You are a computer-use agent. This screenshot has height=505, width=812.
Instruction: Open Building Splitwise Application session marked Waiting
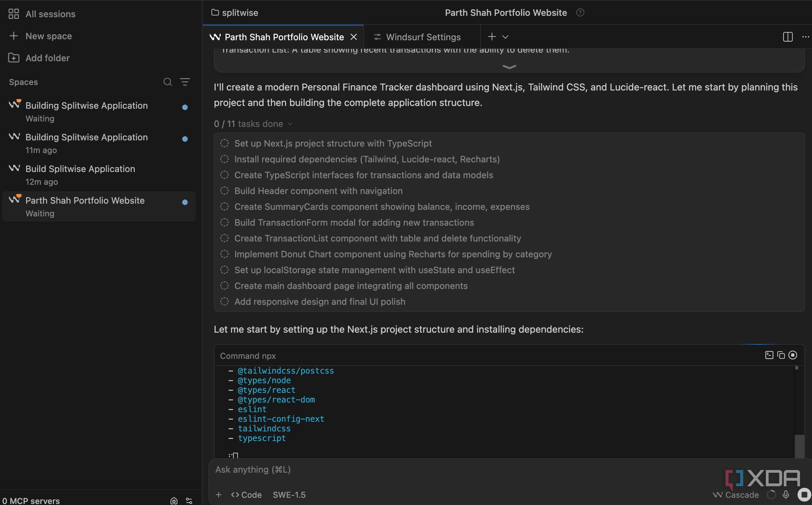point(99,111)
